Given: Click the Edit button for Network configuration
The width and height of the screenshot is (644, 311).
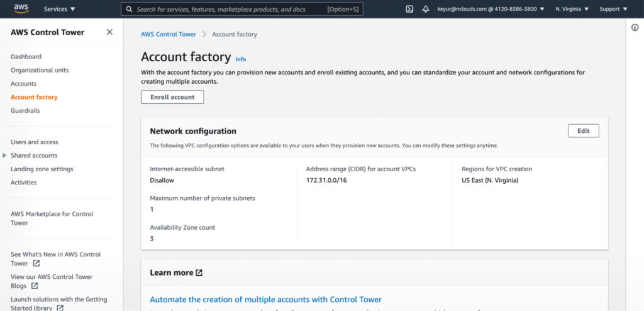Looking at the screenshot, I should click(x=583, y=131).
